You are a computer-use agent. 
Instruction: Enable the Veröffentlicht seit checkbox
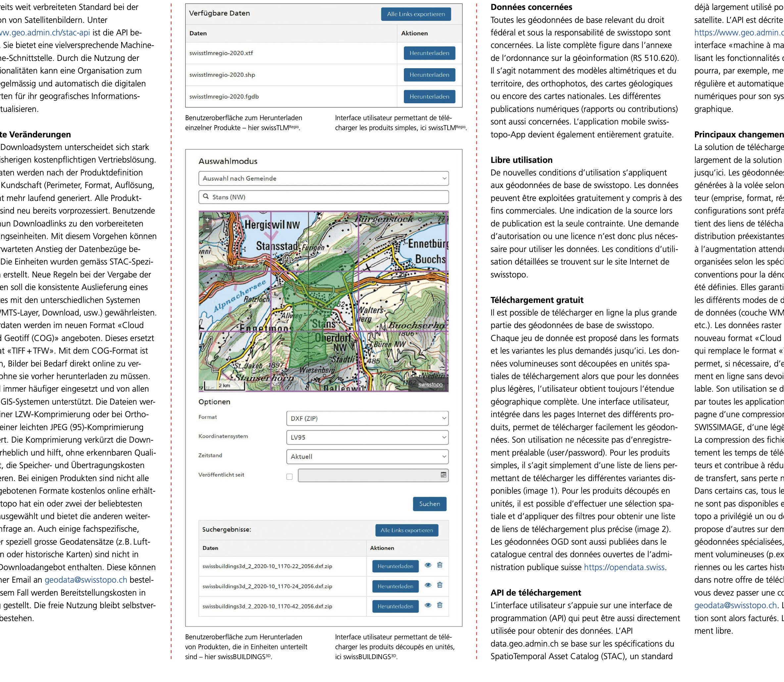click(290, 476)
